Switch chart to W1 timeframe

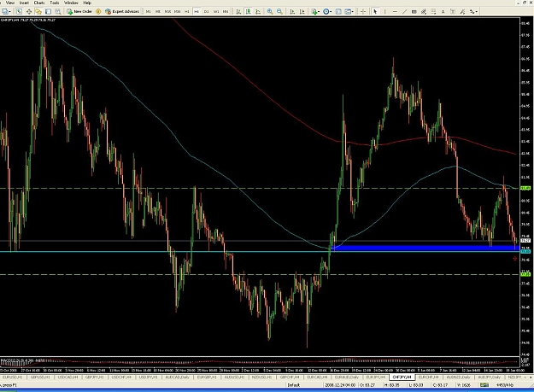click(x=216, y=12)
